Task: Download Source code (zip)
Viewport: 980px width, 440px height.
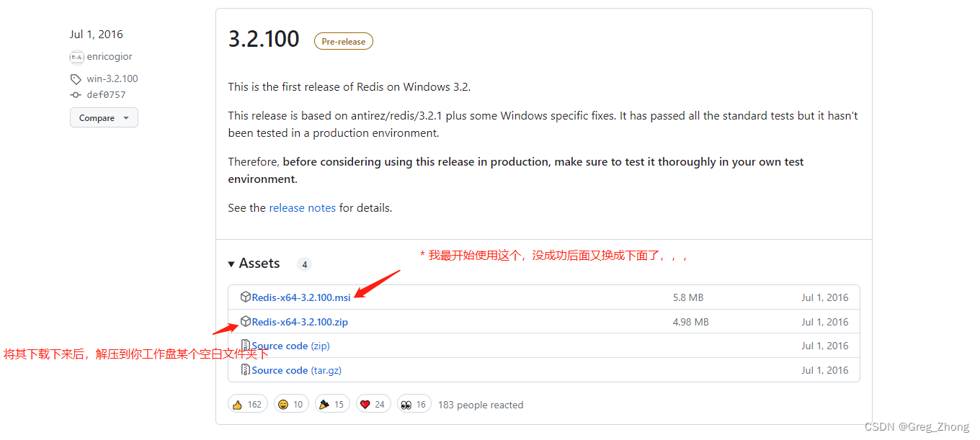Action: click(290, 346)
